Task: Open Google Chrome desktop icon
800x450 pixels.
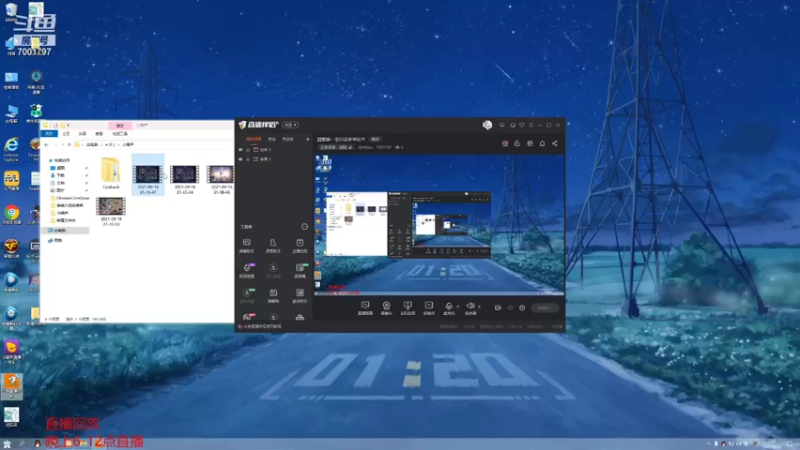Action: pyautogui.click(x=12, y=215)
